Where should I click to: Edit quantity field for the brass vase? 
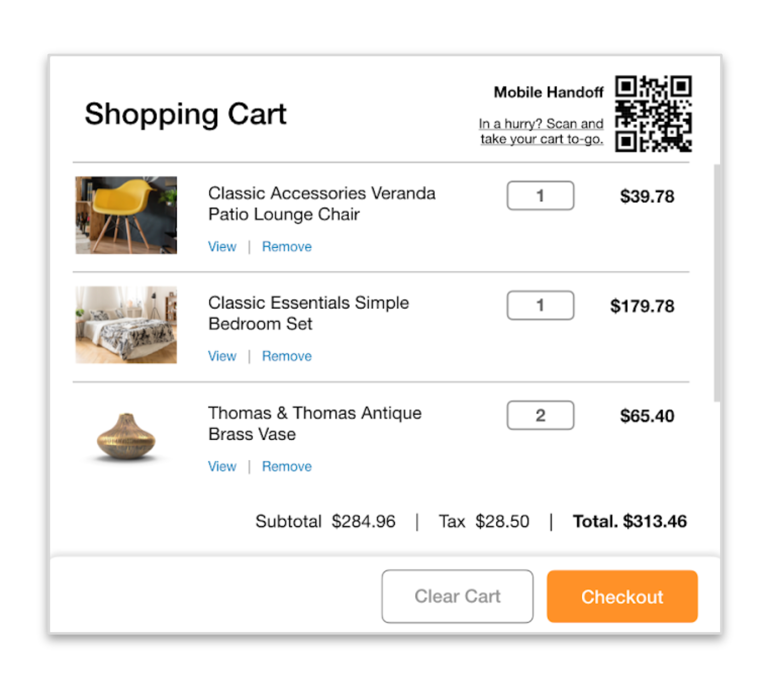(x=540, y=416)
